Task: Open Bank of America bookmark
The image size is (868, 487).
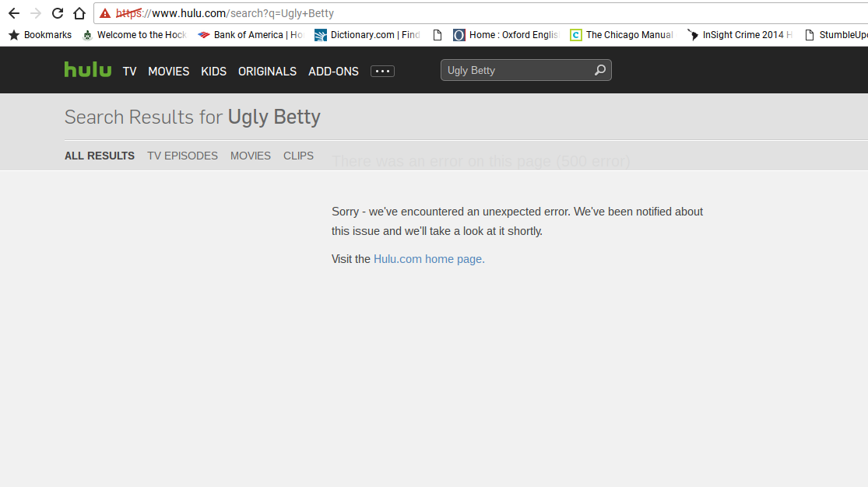Action: [251, 35]
